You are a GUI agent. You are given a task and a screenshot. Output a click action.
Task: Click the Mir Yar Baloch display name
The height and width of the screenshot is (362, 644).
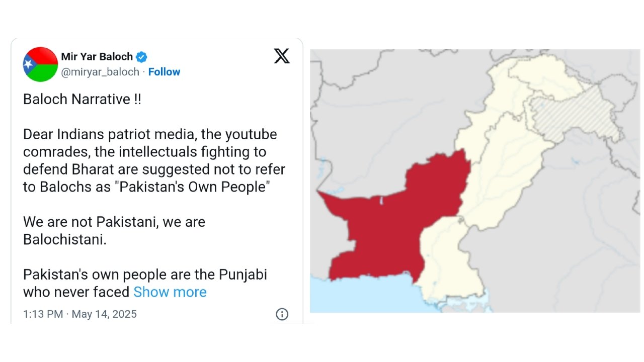[x=97, y=56]
